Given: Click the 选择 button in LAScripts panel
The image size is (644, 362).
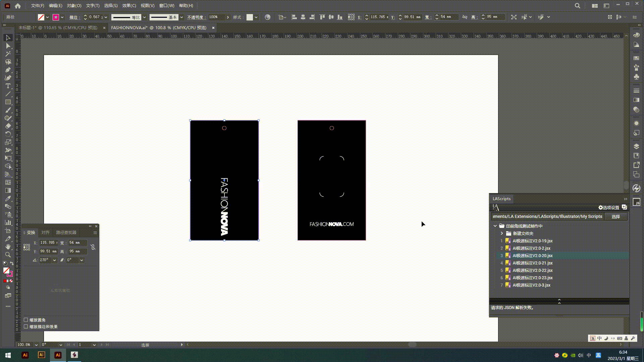Looking at the screenshot, I should [x=616, y=217].
